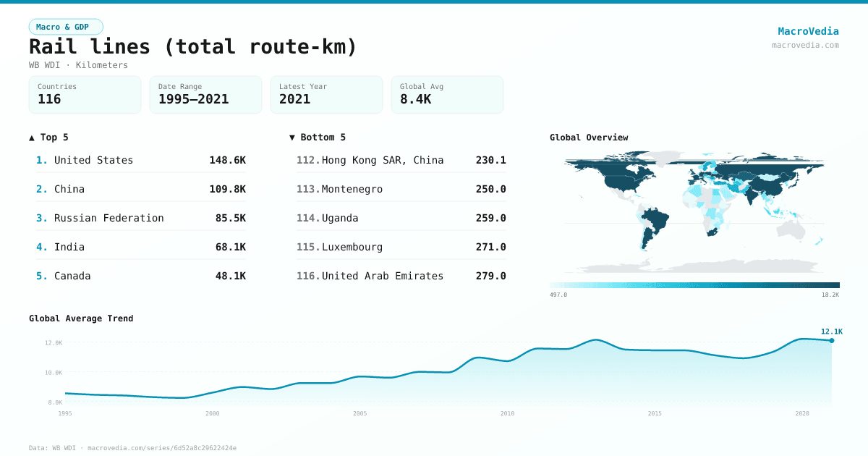Select India ranking entry
The image size is (868, 456).
[x=141, y=247]
